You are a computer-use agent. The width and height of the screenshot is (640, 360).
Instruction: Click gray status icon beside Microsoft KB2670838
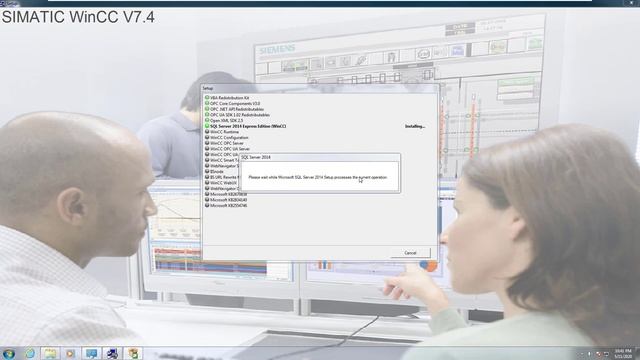(x=207, y=194)
